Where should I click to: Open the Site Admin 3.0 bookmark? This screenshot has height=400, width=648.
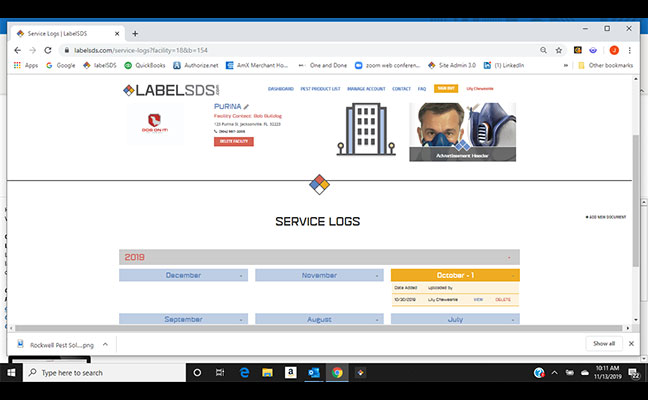[452, 65]
